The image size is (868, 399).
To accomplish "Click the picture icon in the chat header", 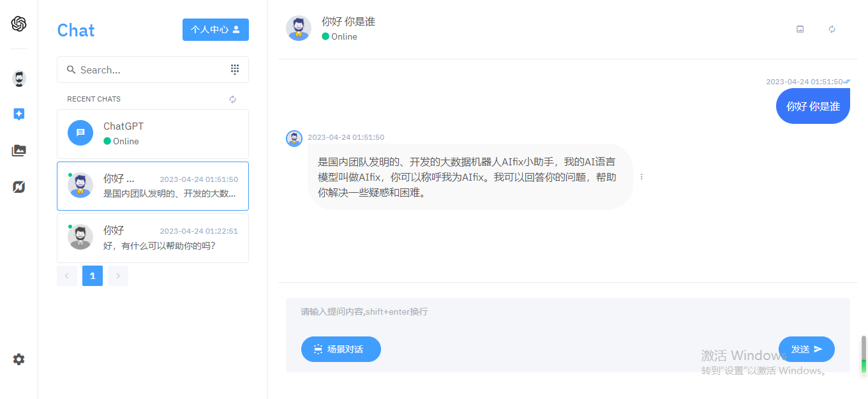I will 800,29.
